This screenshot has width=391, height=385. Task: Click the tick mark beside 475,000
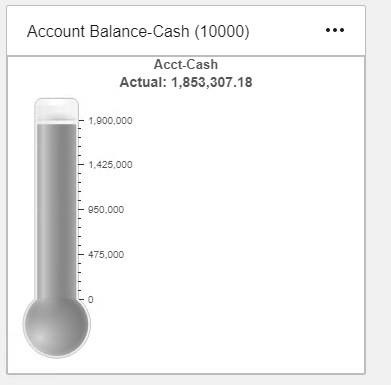point(81,254)
